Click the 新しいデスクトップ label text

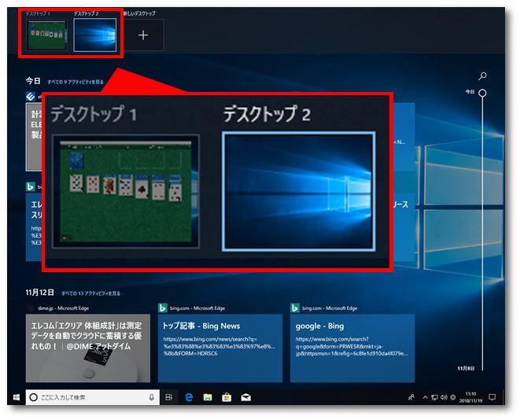click(139, 13)
